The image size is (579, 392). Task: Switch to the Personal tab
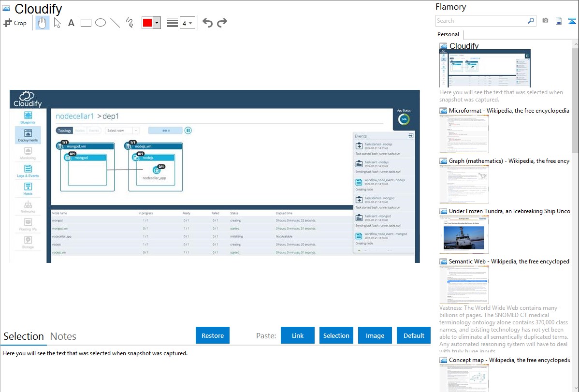click(449, 34)
